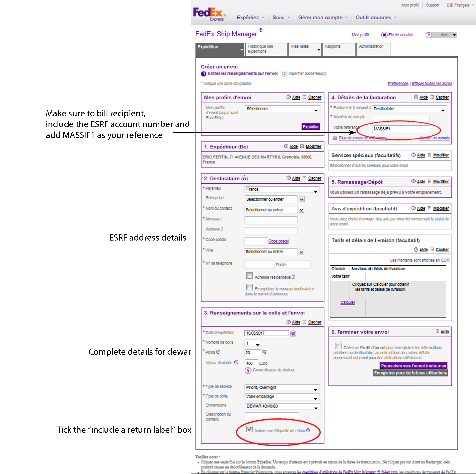The image size is (476, 474).
Task: Toggle Inclure une étiquette de retour checkbox
Action: point(249,429)
